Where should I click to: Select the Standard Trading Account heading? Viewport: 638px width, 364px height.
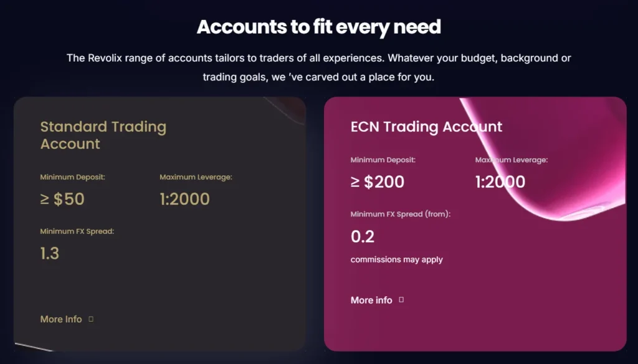[x=103, y=136]
